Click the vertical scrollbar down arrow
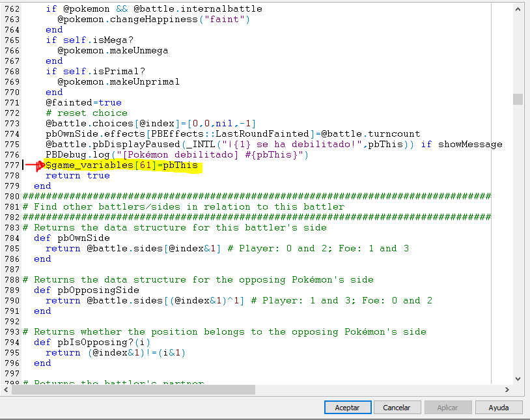530x420 pixels. pyautogui.click(x=518, y=378)
